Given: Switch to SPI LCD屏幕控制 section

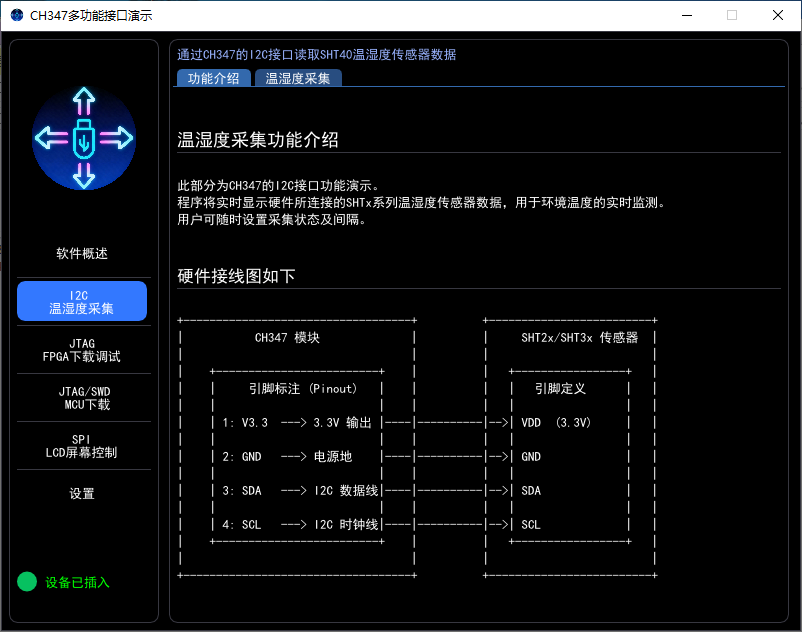Looking at the screenshot, I should 82,446.
